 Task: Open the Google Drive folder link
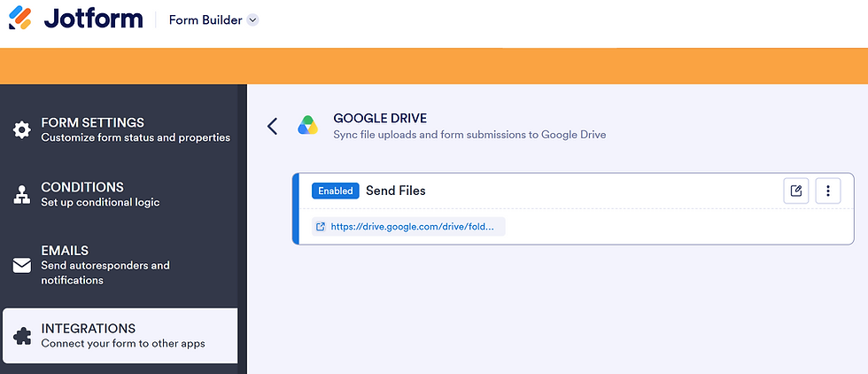(409, 227)
